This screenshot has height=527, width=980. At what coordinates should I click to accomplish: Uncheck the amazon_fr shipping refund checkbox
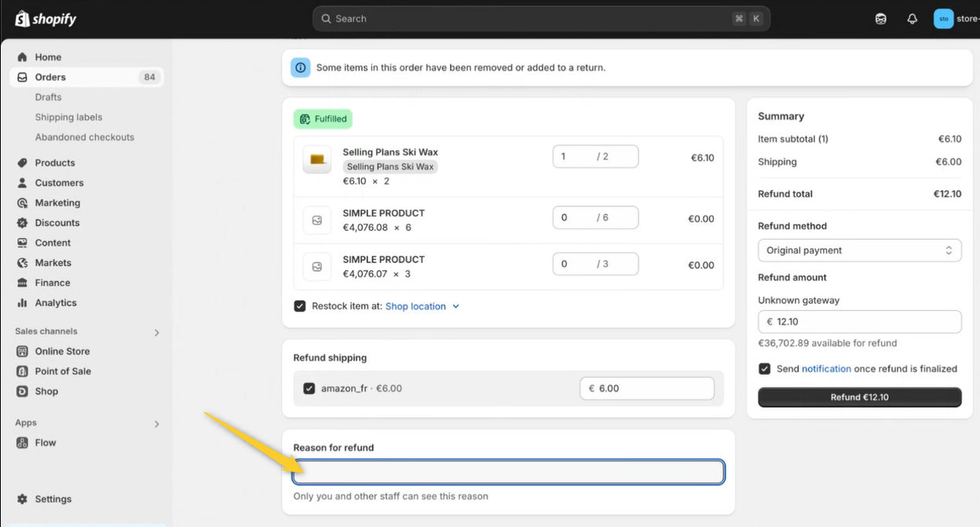(309, 388)
